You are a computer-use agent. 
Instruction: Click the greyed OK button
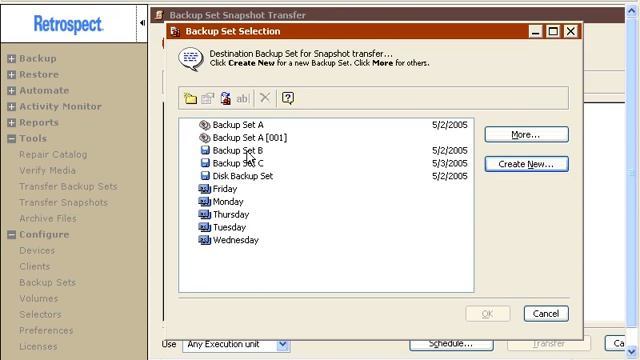point(488,313)
